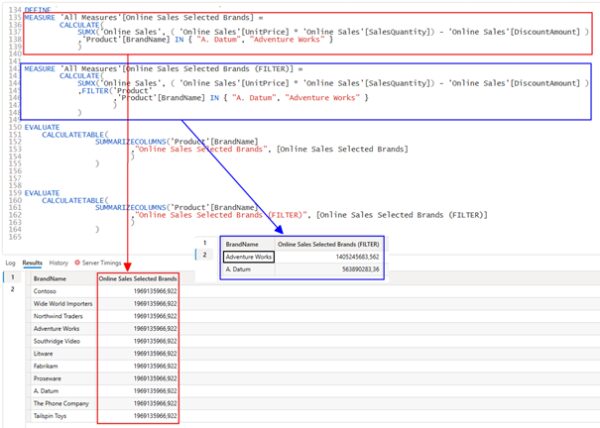Select the Tailspin Toys cell
Viewport: 600px width, 428px height.
[x=52, y=415]
